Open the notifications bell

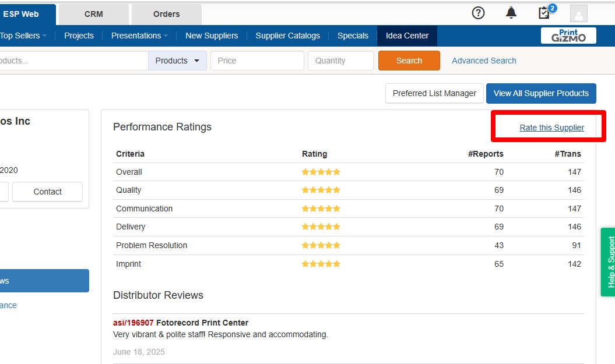(511, 13)
